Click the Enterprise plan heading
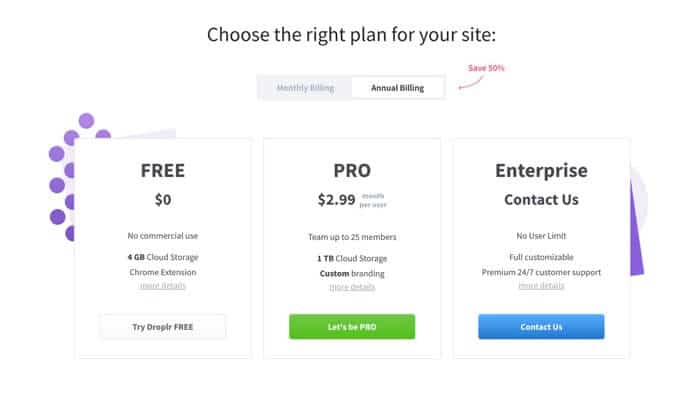This screenshot has width=700, height=398. click(x=541, y=171)
